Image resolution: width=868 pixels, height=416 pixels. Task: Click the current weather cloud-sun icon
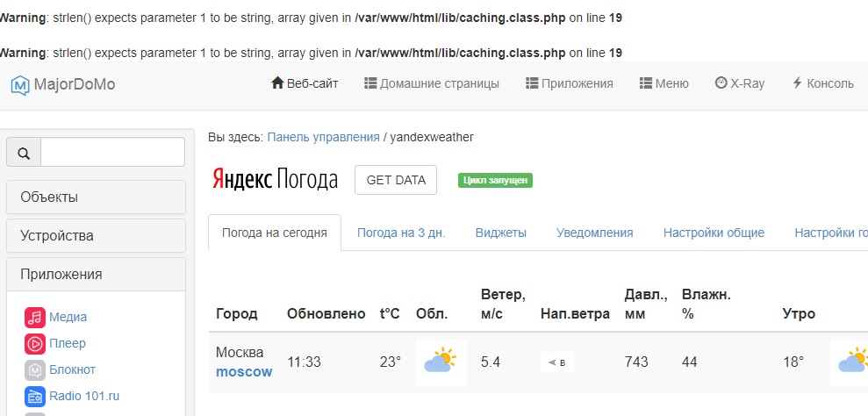tap(441, 362)
